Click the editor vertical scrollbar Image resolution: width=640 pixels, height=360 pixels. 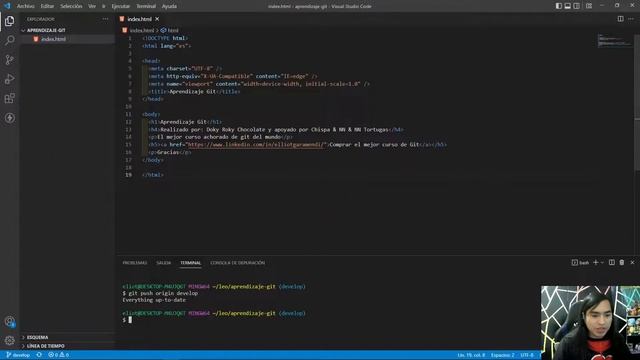pyautogui.click(x=637, y=102)
